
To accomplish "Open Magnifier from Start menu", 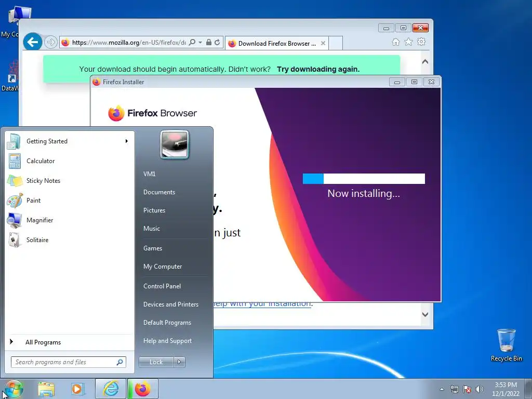I will 70,220.
